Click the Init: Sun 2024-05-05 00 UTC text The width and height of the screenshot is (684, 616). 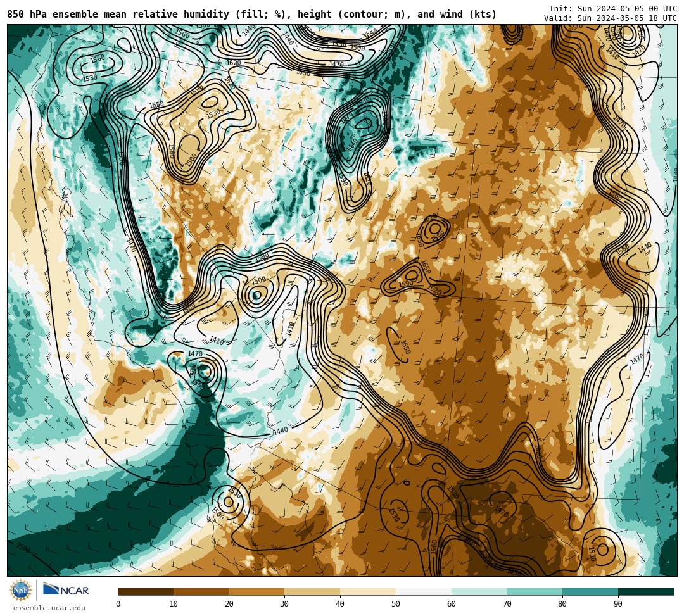tap(613, 9)
